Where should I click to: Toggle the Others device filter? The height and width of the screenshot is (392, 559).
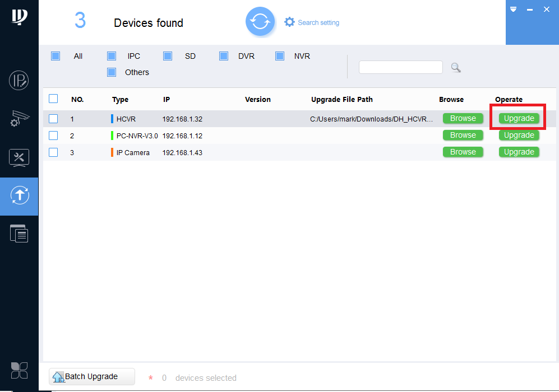tap(111, 72)
